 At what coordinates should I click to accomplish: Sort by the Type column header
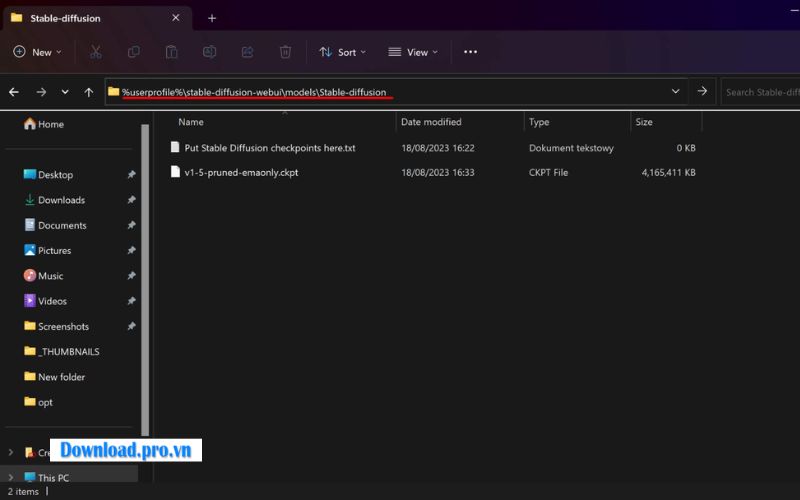[539, 122]
